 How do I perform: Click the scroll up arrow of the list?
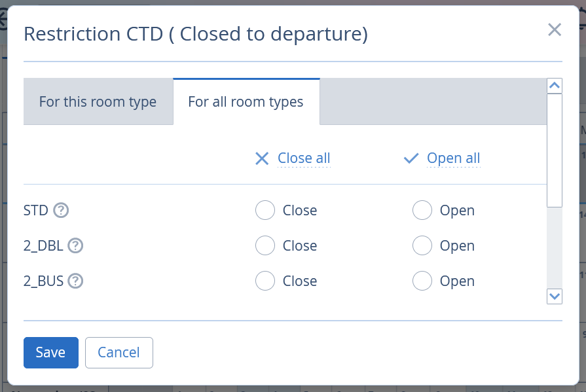(555, 86)
